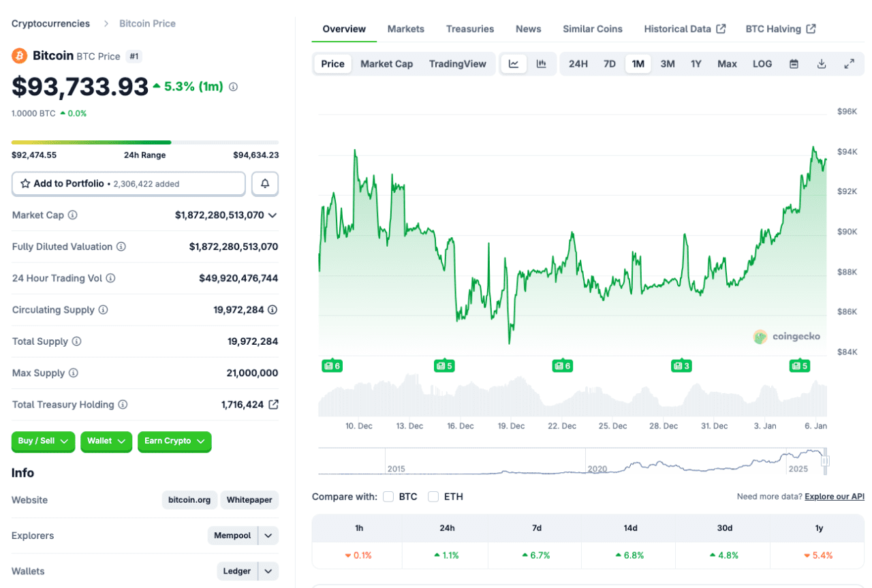Follow the Explore our API link
872x588 pixels.
(835, 497)
